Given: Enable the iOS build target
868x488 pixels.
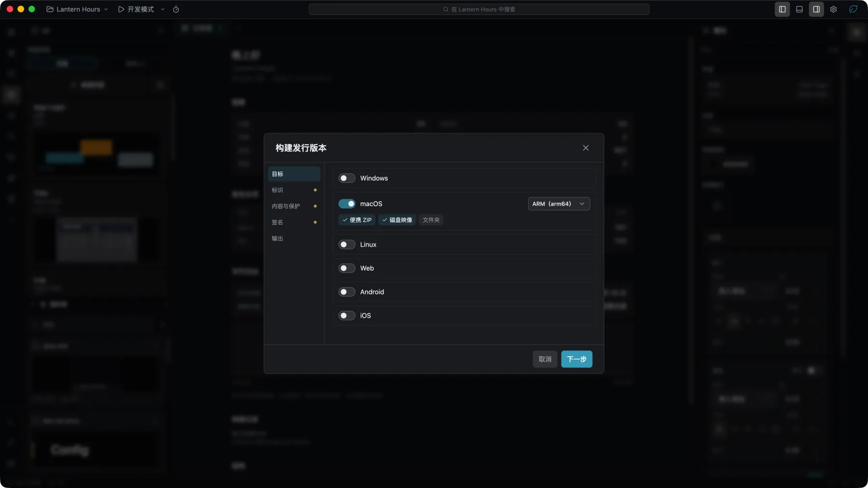Looking at the screenshot, I should (347, 316).
